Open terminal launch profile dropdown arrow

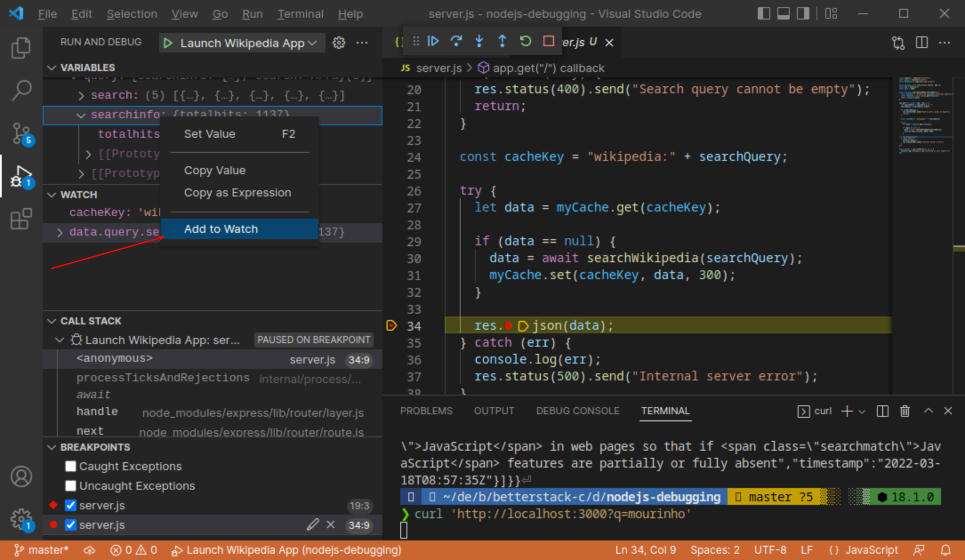tap(861, 412)
